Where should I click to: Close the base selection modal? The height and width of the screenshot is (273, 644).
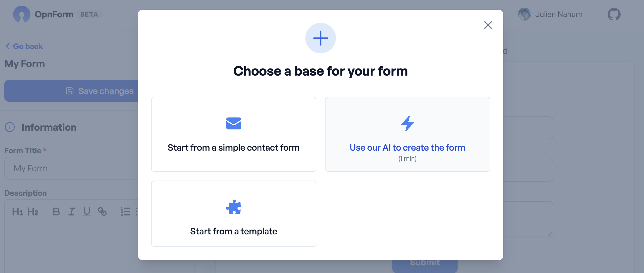pyautogui.click(x=488, y=25)
